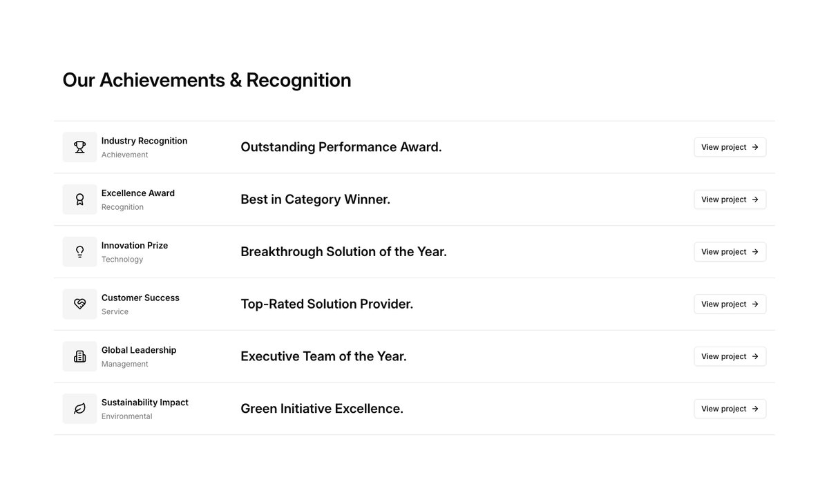The width and height of the screenshot is (829, 504).
Task: Click the Outstanding Performance Award title
Action: pyautogui.click(x=341, y=147)
